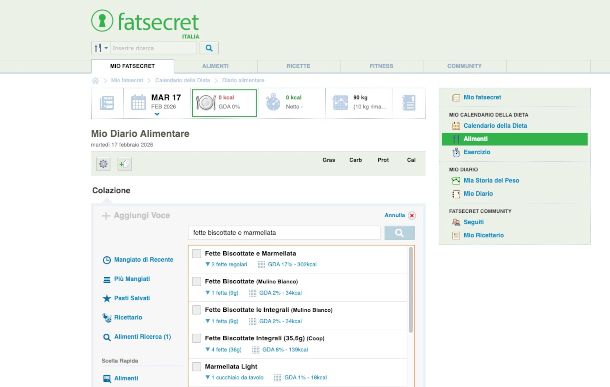Click the Diario alimentare breadcrumb

243,80
